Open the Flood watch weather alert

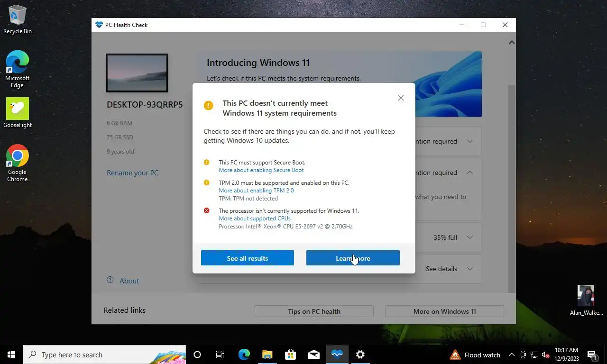coord(475,355)
